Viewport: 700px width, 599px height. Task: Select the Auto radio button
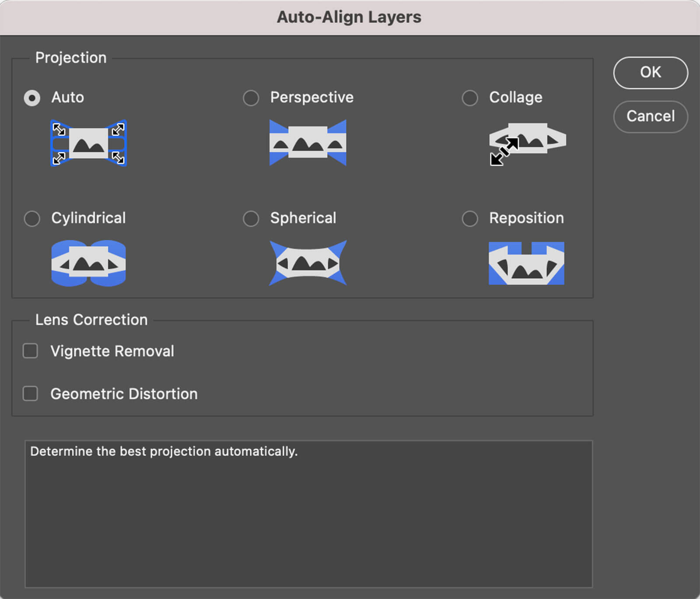pos(32,98)
